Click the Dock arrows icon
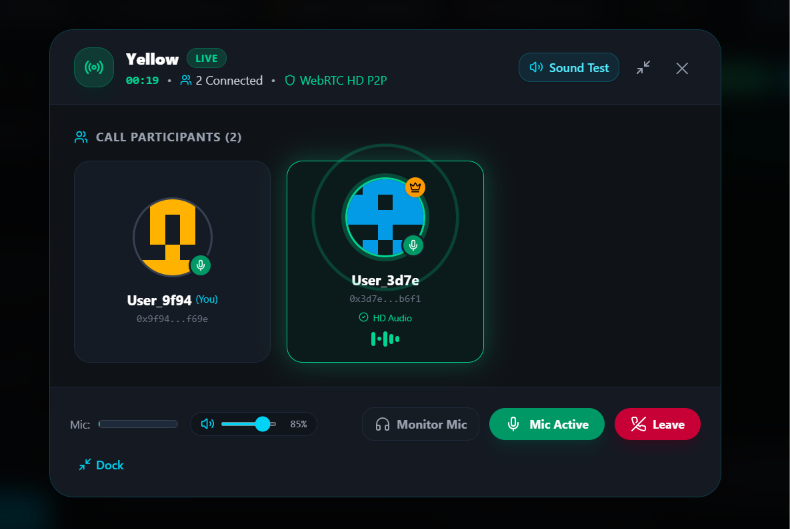Image resolution: width=790 pixels, height=529 pixels. [85, 465]
